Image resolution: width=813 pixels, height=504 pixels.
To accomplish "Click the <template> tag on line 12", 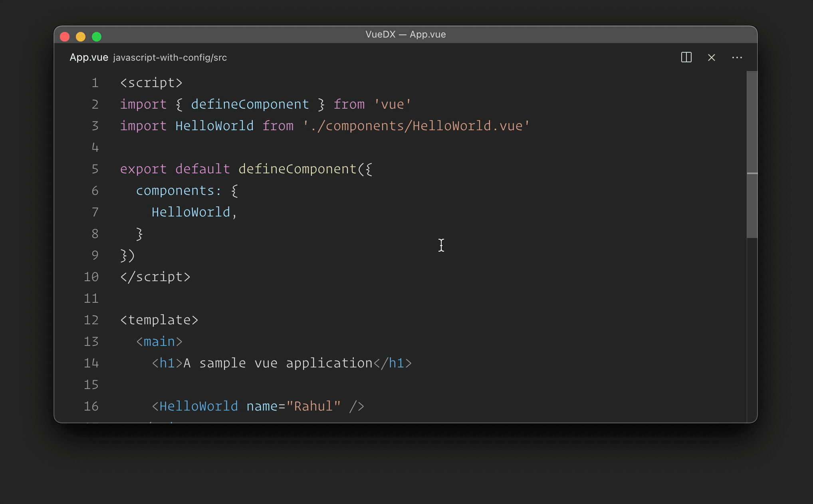I will [159, 320].
